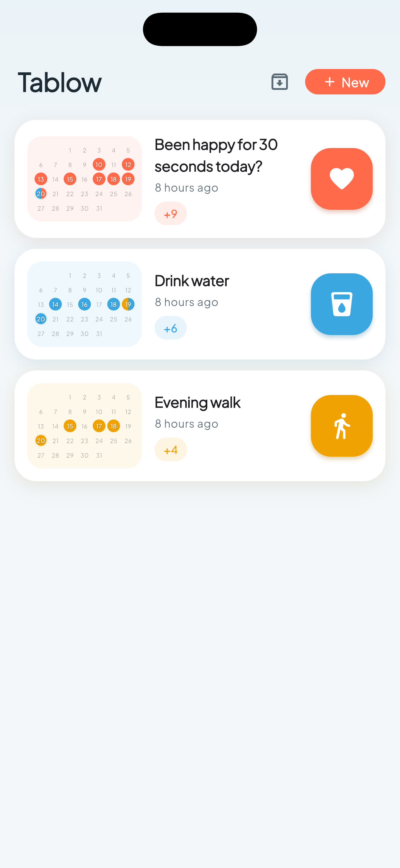Click the Tablow app title
400x868 pixels.
click(60, 82)
